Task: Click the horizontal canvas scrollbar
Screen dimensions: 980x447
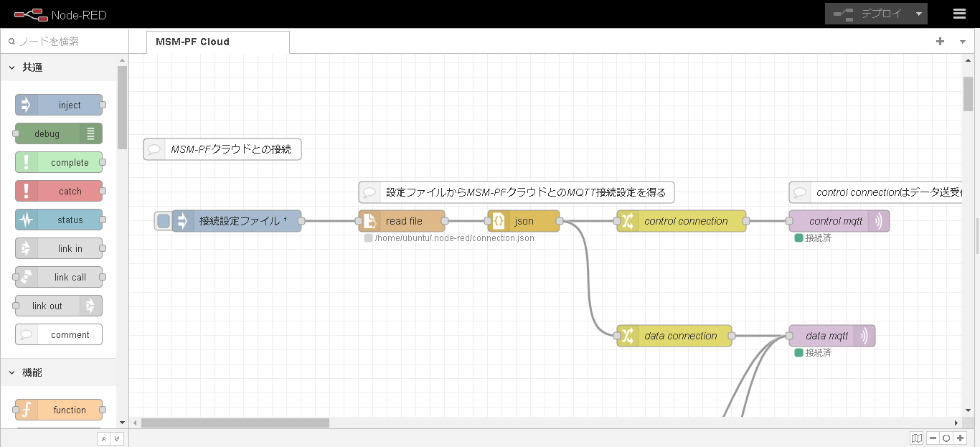Action: (235, 423)
